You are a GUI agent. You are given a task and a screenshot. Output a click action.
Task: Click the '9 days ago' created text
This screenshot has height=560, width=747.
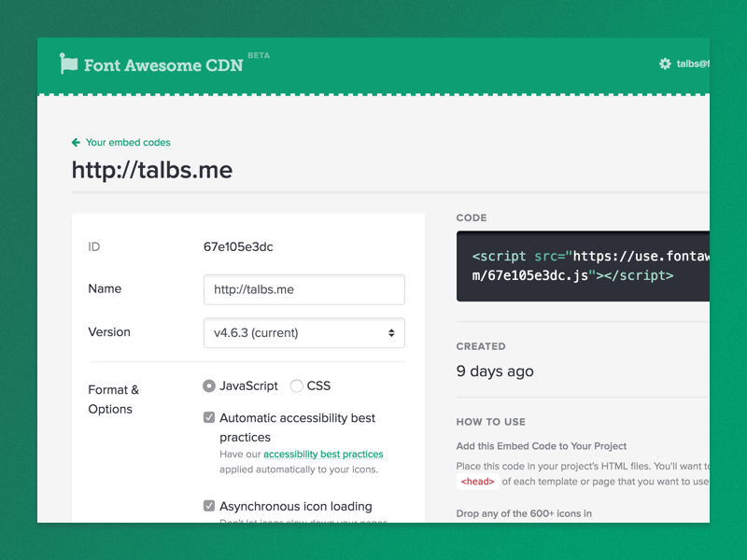pyautogui.click(x=495, y=371)
